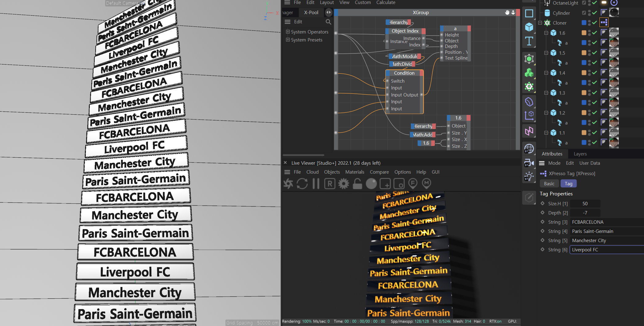Viewport: 644px width, 326px height.
Task: Click the XGroup pan hand icon
Action: [507, 13]
